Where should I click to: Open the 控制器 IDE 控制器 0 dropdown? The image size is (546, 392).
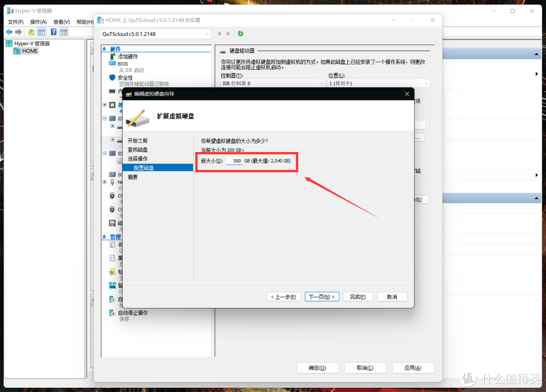click(x=272, y=83)
